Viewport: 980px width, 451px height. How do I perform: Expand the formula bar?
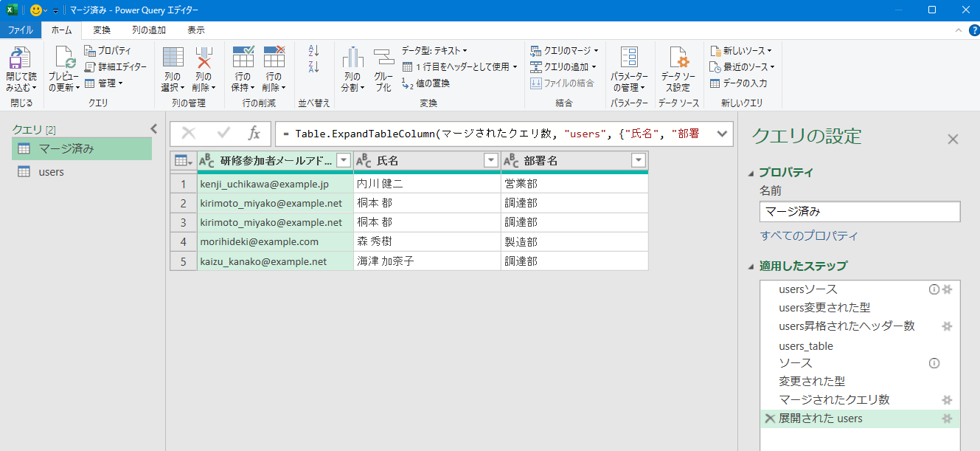point(721,134)
